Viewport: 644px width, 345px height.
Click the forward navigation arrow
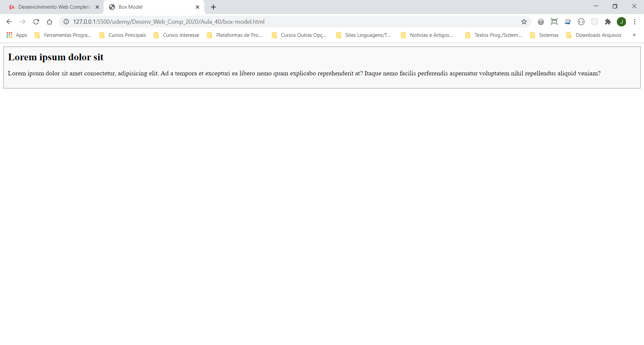[x=22, y=22]
